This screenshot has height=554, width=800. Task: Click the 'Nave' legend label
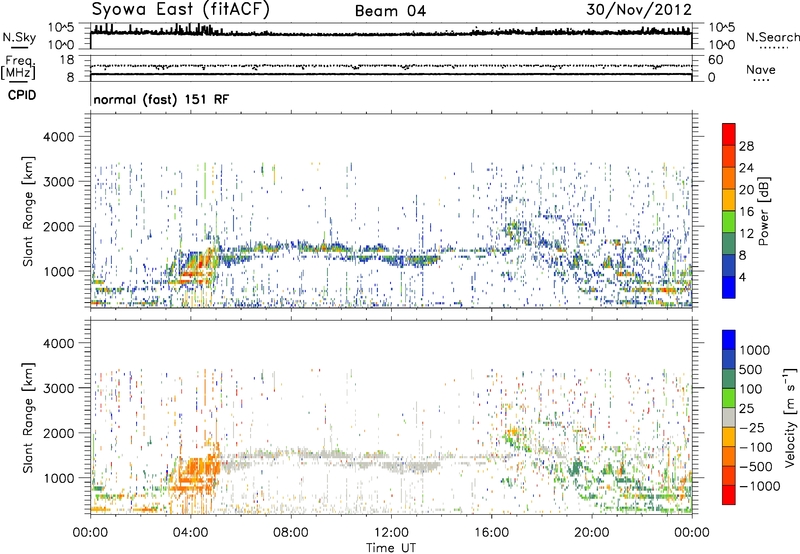point(761,69)
